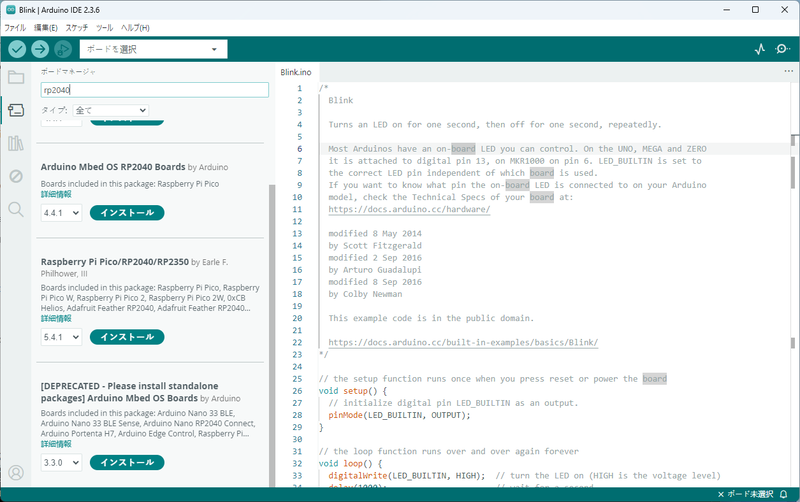
Task: Open 詳細情報 link for deprecated Mbed OS Boards
Action: click(56, 444)
